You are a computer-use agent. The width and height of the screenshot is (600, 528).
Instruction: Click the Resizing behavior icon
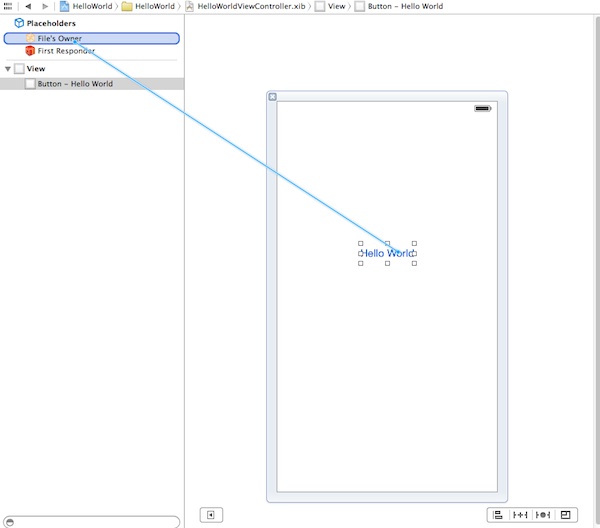[x=566, y=515]
